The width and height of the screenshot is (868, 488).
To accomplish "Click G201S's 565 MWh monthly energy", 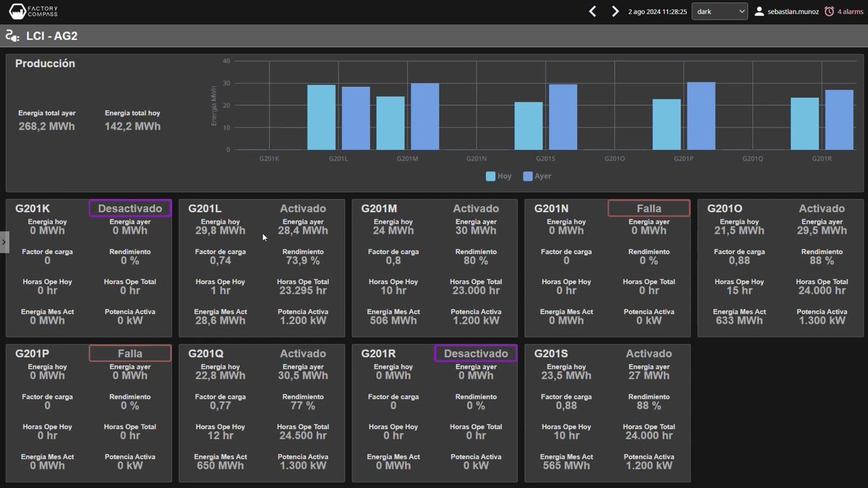I will click(x=566, y=466).
